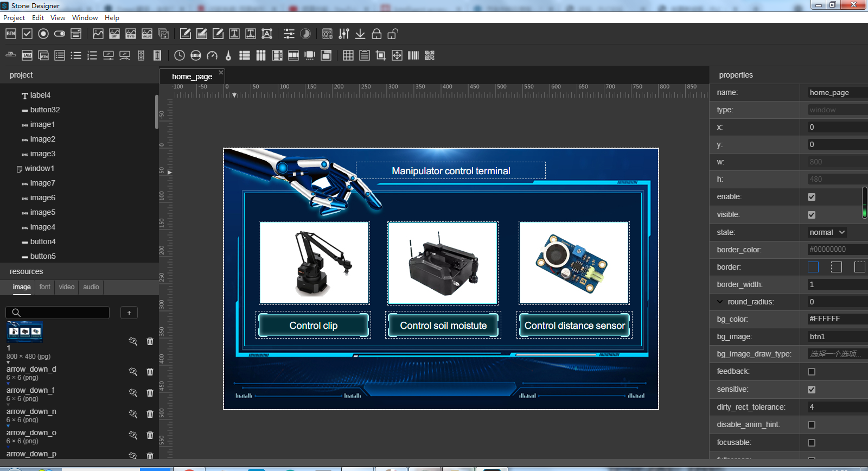Open the Edit menu
This screenshot has width=868, height=471.
[38, 17]
